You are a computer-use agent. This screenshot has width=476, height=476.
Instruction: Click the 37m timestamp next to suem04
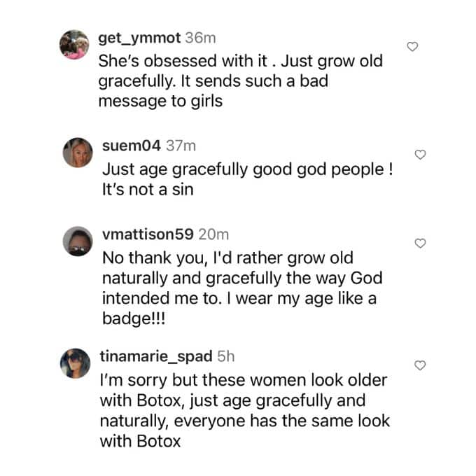181,146
